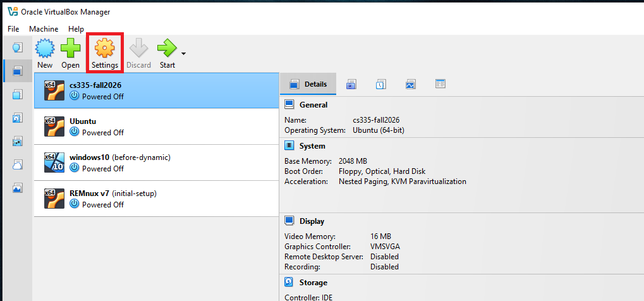Expand the dropdown arrow beside Start
Screen dimensions: 644x301
coord(183,53)
